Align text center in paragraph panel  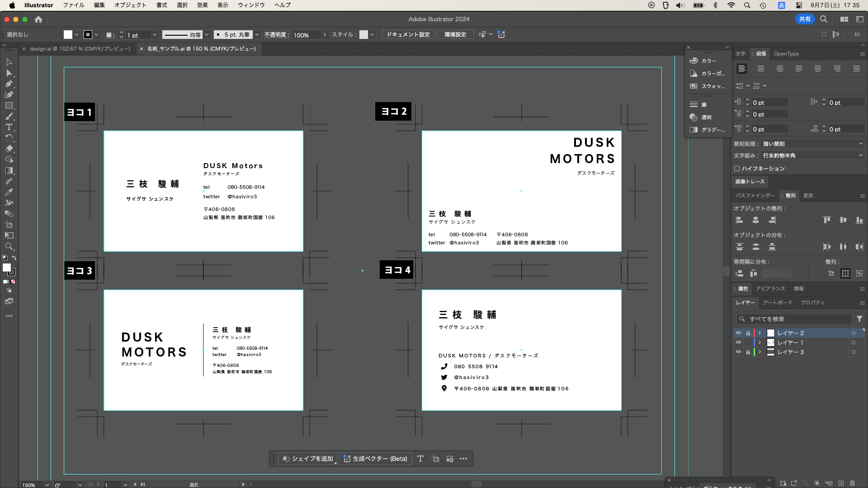[761, 69]
